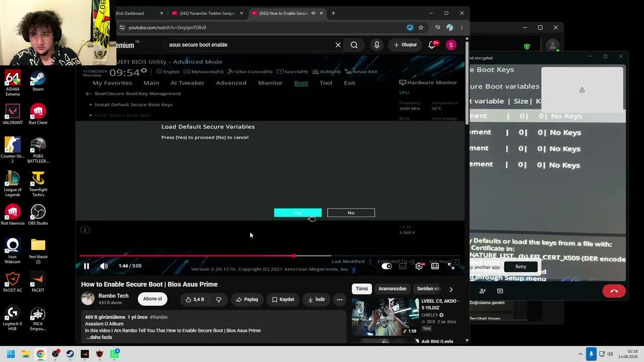Like the video with 5,4 B likes
This screenshot has height=362, width=644.
pos(195,299)
